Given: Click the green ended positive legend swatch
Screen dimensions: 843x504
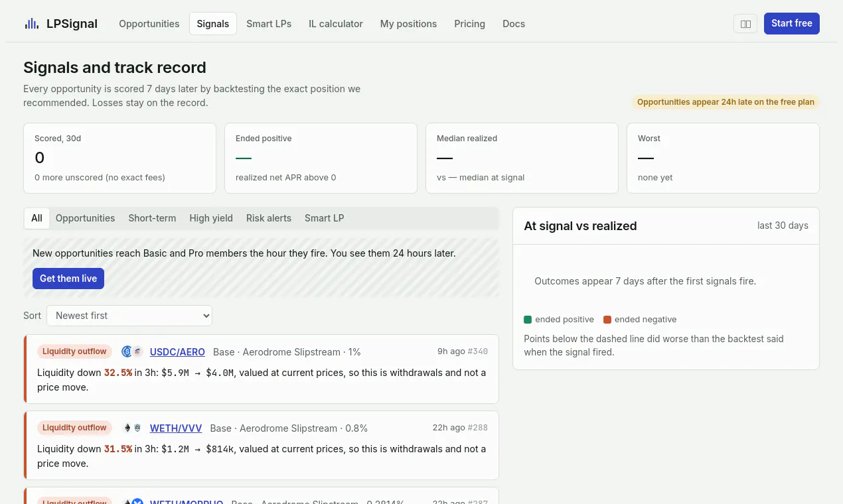Looking at the screenshot, I should [528, 320].
